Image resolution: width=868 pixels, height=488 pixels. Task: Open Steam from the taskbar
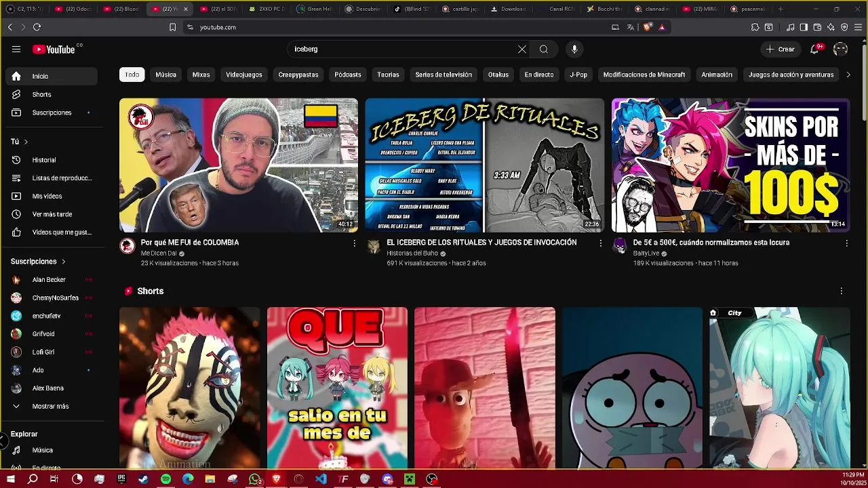click(144, 479)
